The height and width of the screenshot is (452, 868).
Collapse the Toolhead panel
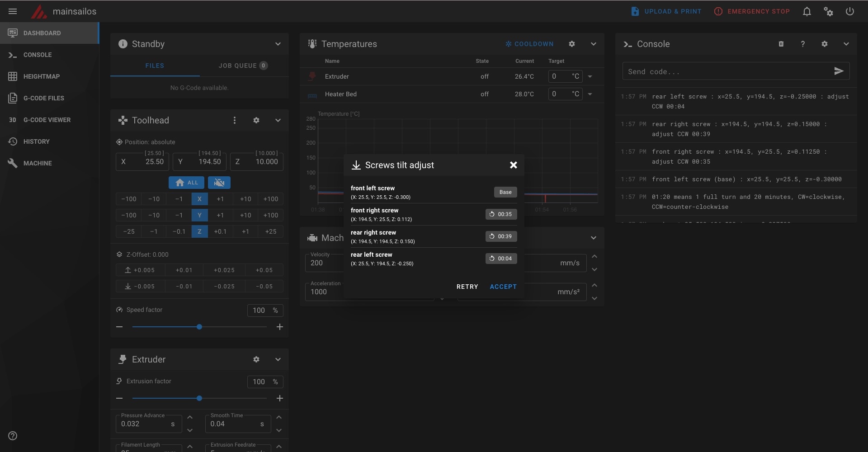[x=278, y=120]
